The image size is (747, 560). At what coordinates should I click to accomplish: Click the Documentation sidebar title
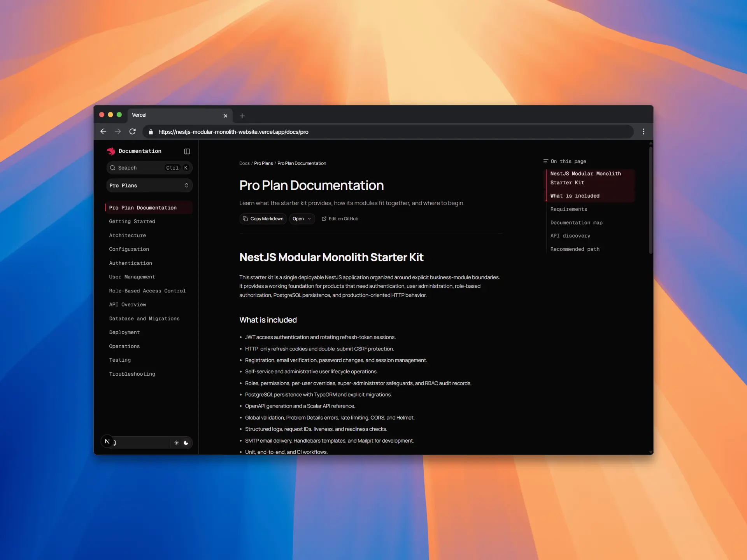(140, 151)
